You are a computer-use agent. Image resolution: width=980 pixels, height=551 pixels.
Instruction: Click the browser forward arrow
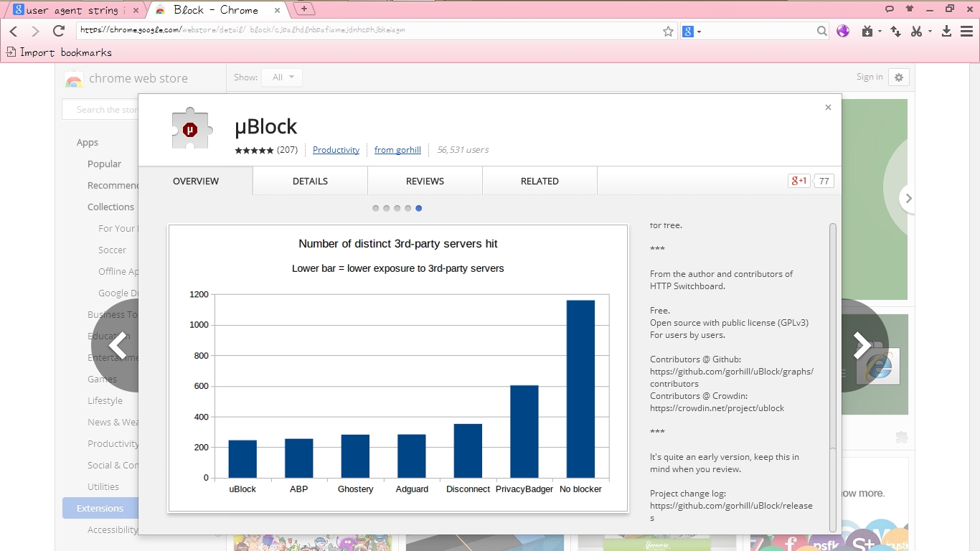pyautogui.click(x=35, y=31)
